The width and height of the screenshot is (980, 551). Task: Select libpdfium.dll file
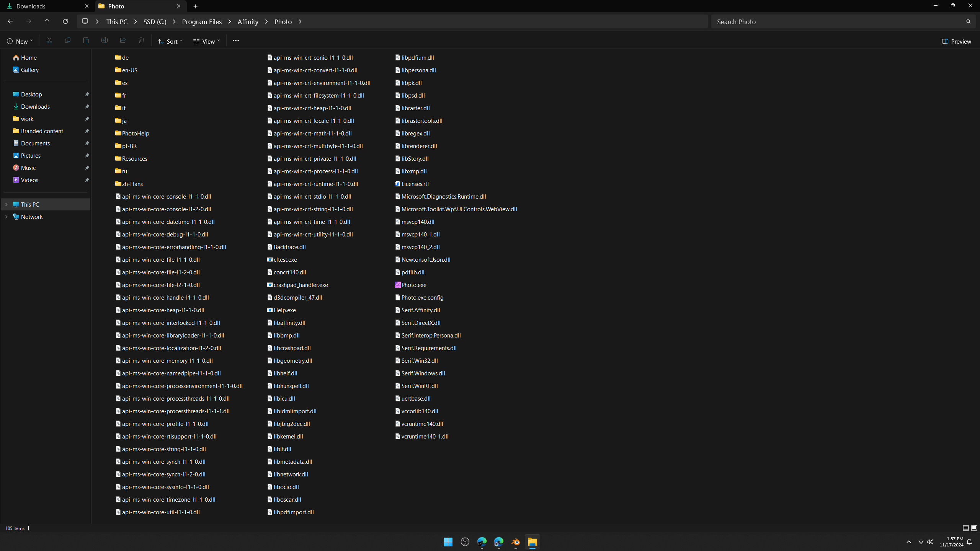coord(415,57)
